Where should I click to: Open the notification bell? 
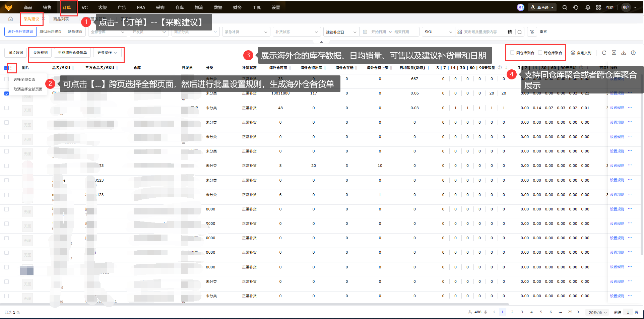pos(587,7)
